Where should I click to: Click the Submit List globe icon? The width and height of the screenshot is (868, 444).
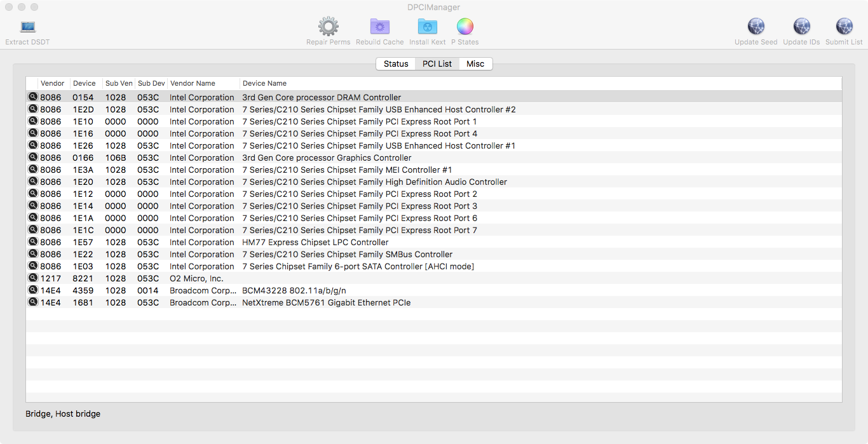844,27
